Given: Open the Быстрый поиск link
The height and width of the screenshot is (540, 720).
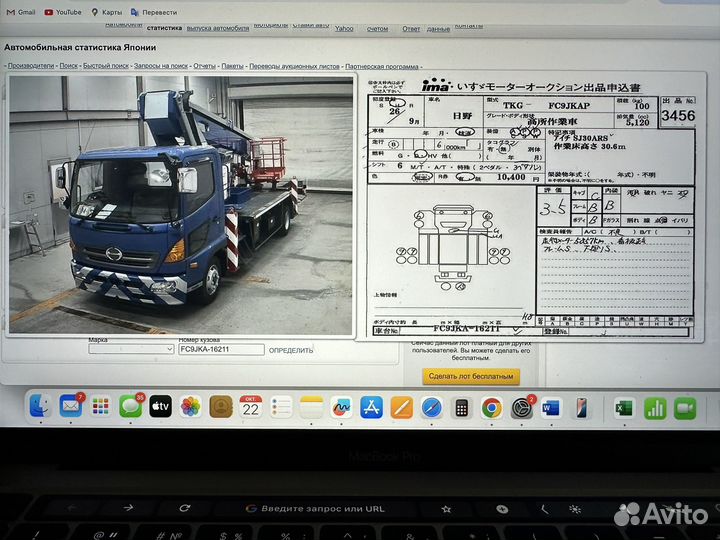Looking at the screenshot, I should tap(106, 66).
